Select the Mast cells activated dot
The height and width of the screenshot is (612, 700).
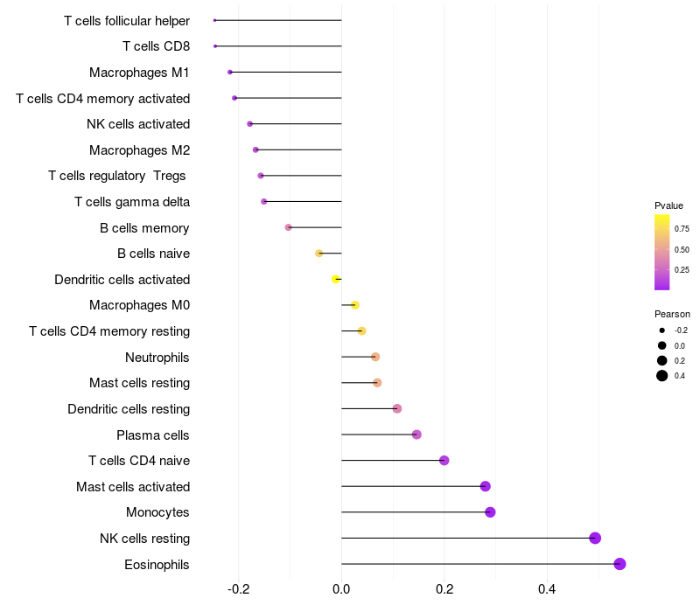486,486
